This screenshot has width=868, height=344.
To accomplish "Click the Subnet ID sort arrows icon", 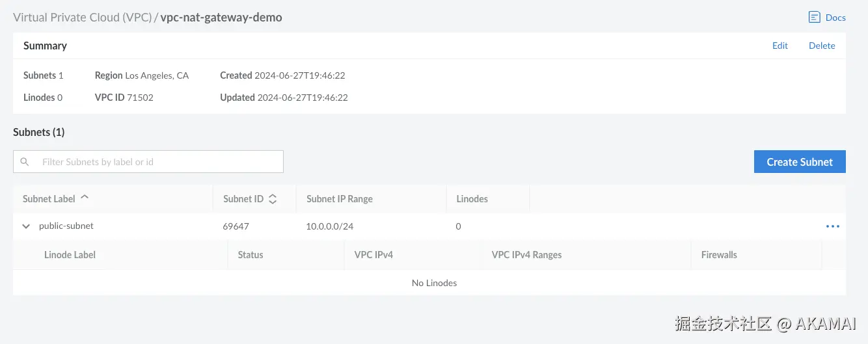I will pyautogui.click(x=273, y=199).
